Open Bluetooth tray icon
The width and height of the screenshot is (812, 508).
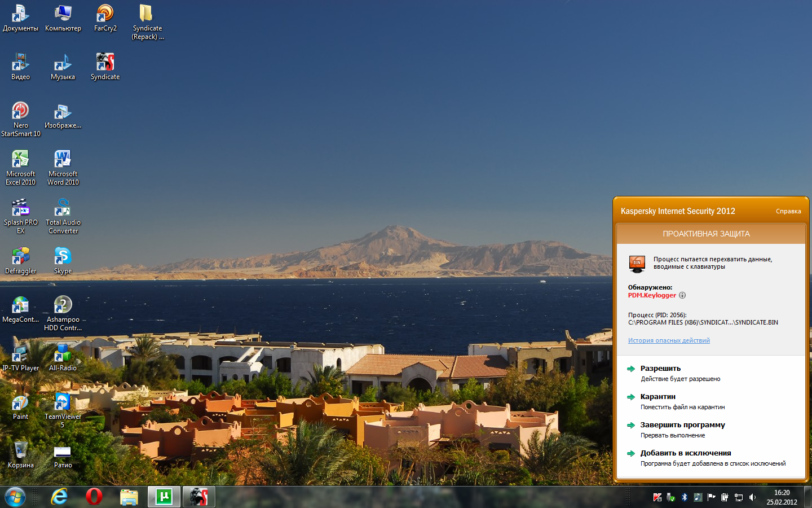[684, 497]
